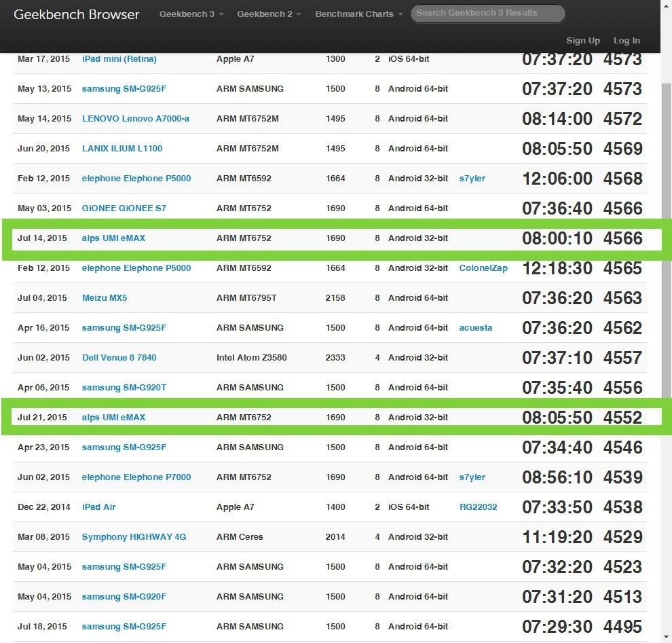Click the 08:56:10 time value
Image resolution: width=672 pixels, height=643 pixels.
click(x=557, y=477)
